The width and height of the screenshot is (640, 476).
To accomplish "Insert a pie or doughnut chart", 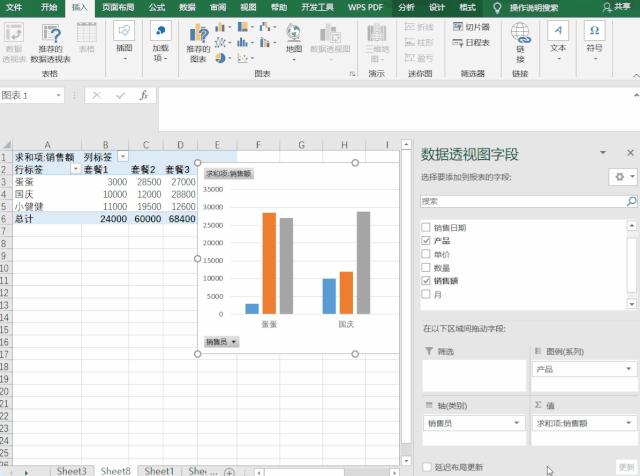I will [x=222, y=58].
